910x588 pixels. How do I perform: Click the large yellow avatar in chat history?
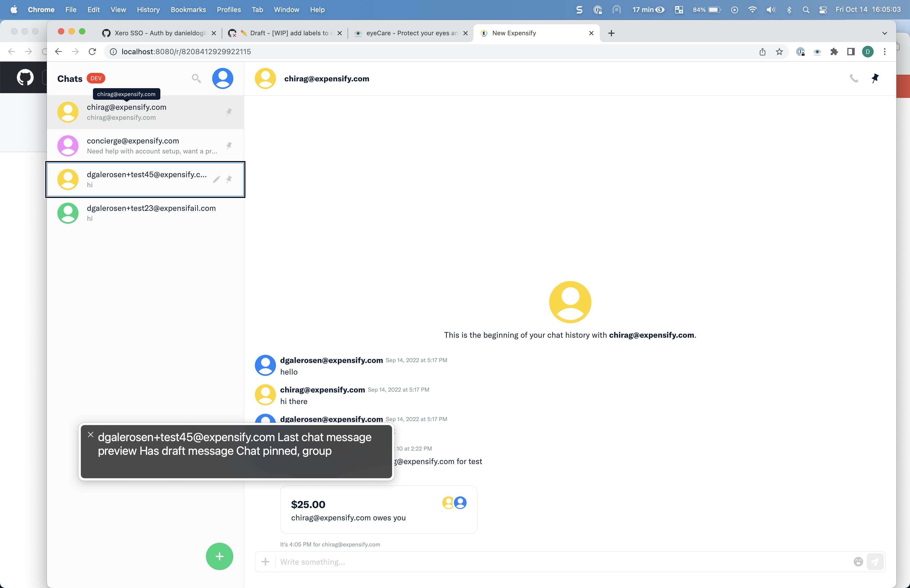click(570, 302)
